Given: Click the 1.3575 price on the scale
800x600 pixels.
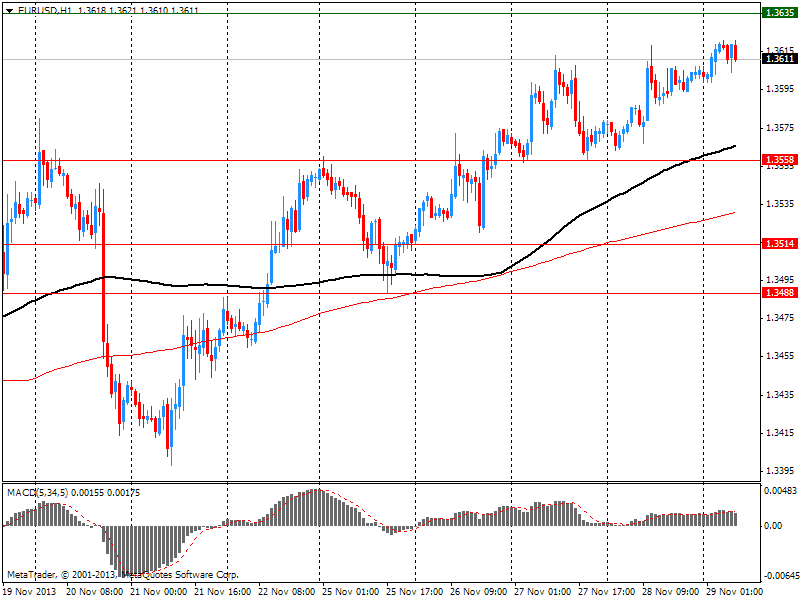Looking at the screenshot, I should pos(780,128).
